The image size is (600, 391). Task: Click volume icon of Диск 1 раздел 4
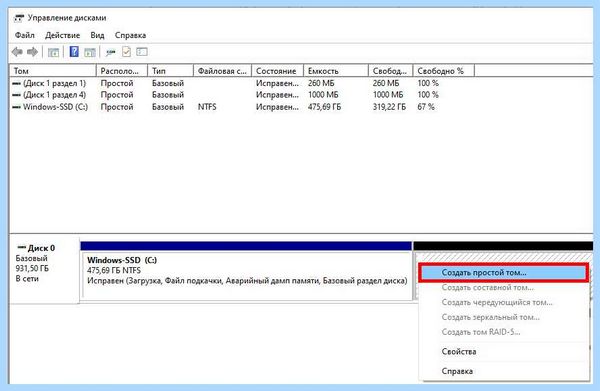[16, 94]
